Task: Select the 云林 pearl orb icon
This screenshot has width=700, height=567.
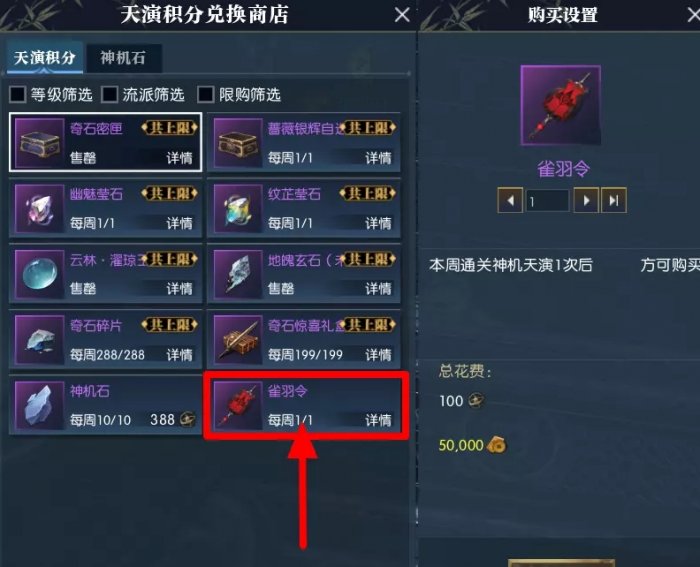Action: click(x=40, y=274)
